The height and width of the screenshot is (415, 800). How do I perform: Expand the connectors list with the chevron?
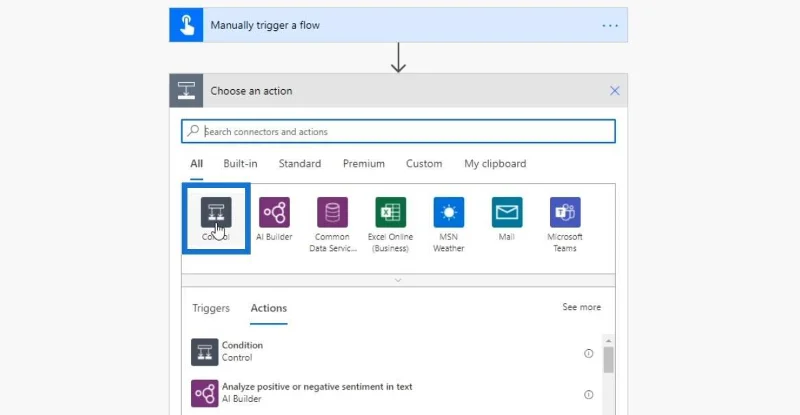tap(398, 280)
